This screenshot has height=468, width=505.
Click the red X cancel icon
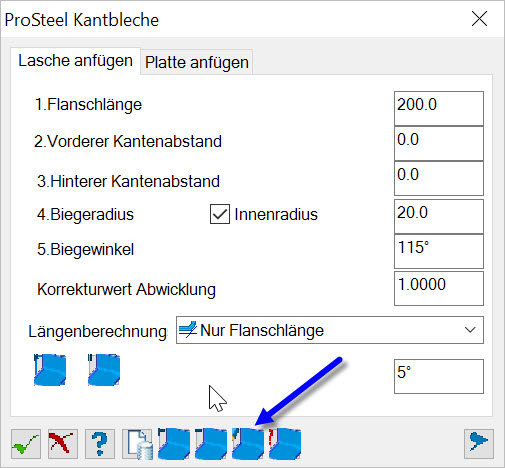click(x=63, y=444)
